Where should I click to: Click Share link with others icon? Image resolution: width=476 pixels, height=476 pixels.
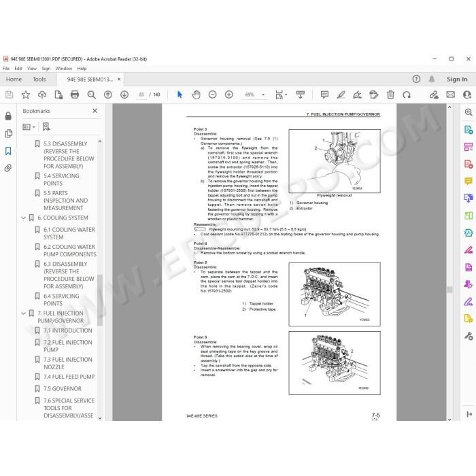pyautogui.click(x=434, y=95)
